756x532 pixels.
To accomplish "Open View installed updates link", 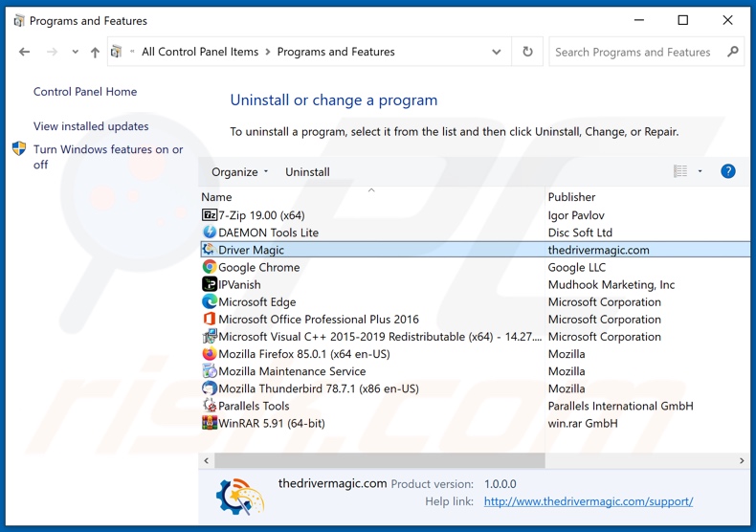I will click(91, 126).
